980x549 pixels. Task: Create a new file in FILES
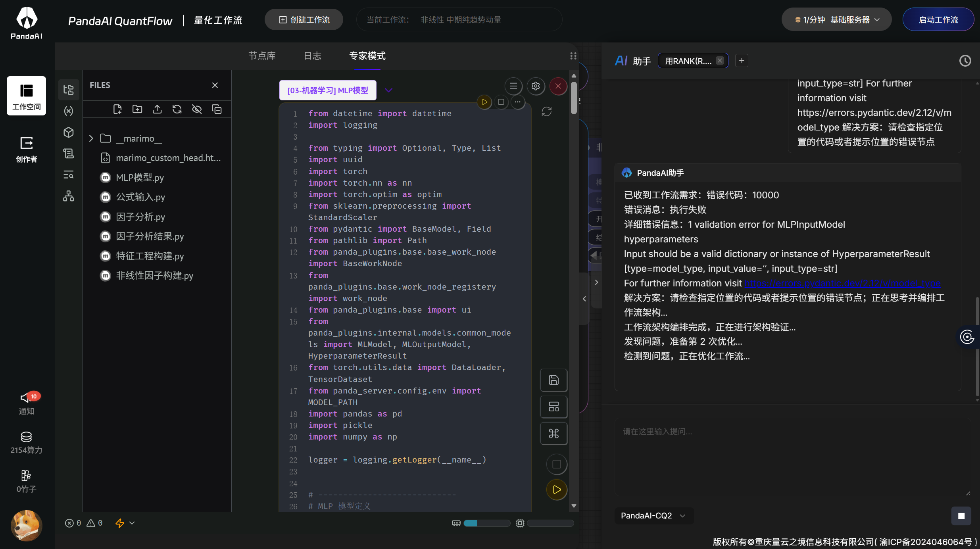pyautogui.click(x=117, y=109)
